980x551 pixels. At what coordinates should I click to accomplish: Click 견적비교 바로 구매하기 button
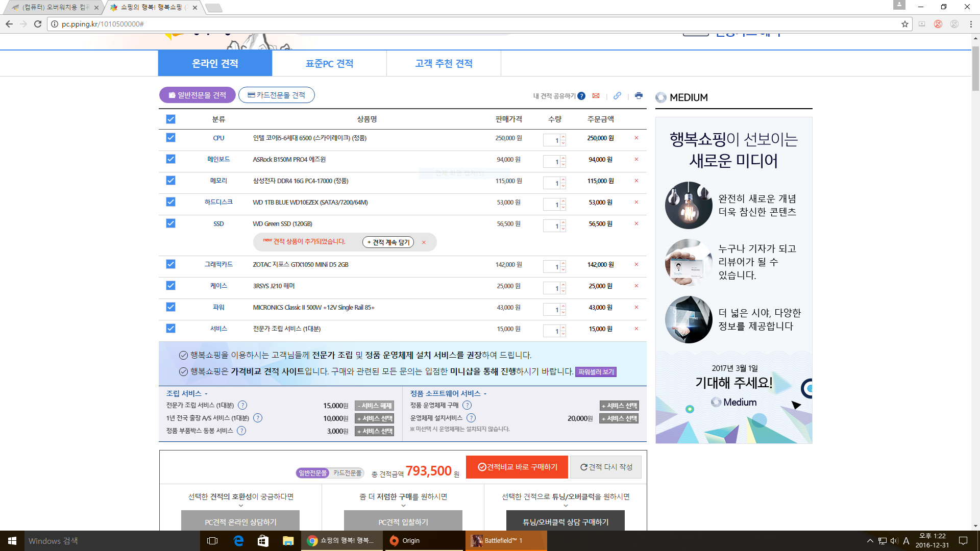[517, 467]
